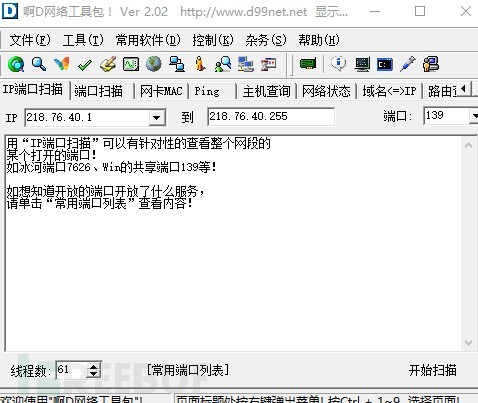The image size is (478, 403).
Task: Decrease thread count with down spinner arrow
Action: pyautogui.click(x=94, y=374)
